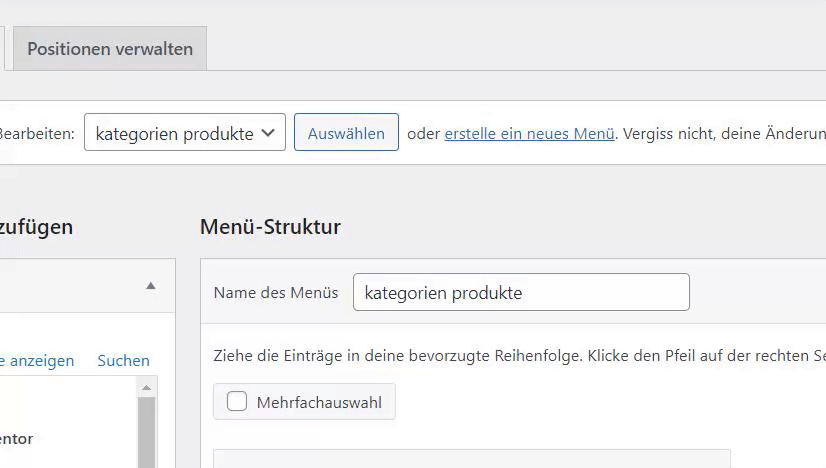Image resolution: width=826 pixels, height=468 pixels.
Task: Focus the 'Name des Menüs' text field
Action: point(521,293)
